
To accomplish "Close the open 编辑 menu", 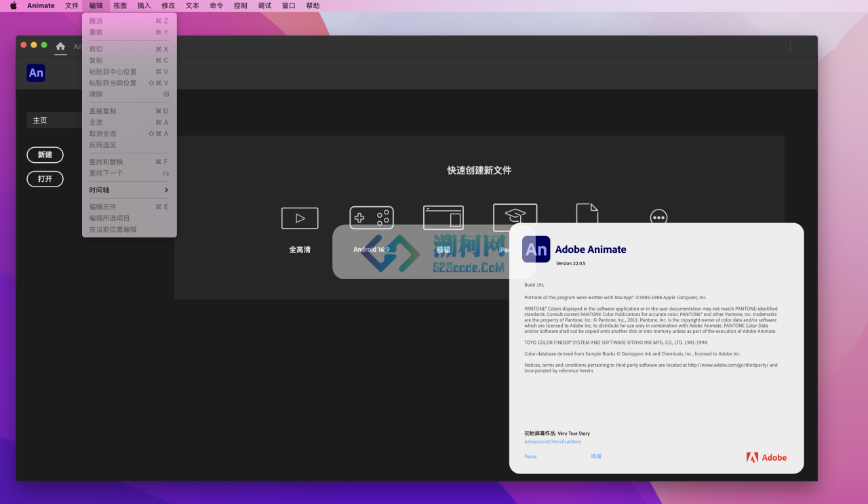I will click(96, 5).
